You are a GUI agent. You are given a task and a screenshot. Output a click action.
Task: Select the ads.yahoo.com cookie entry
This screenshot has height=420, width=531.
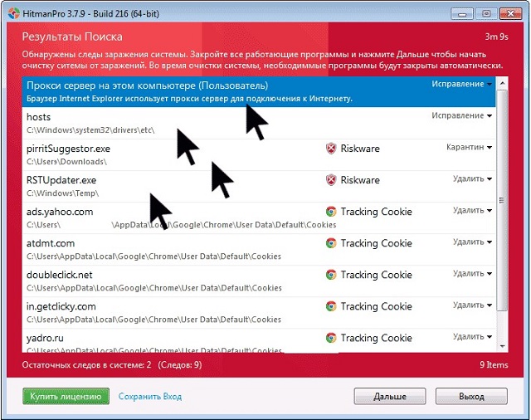coord(259,217)
